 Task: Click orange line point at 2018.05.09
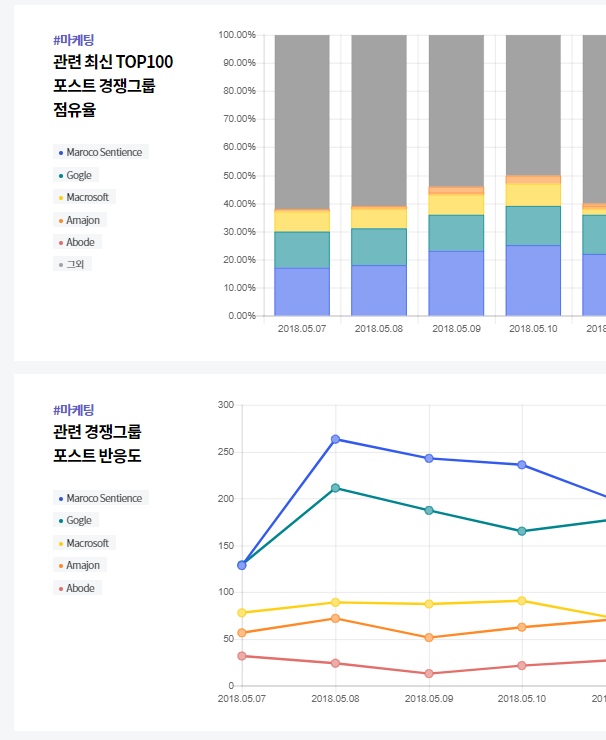click(x=429, y=638)
